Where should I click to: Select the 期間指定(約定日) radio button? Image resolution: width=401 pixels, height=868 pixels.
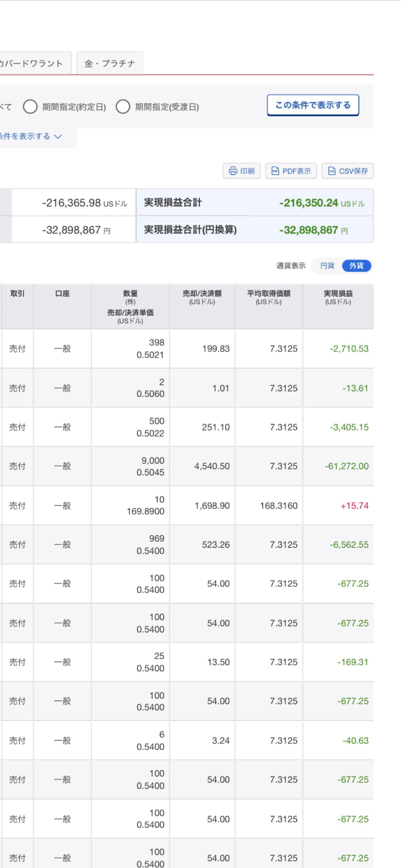(x=30, y=107)
